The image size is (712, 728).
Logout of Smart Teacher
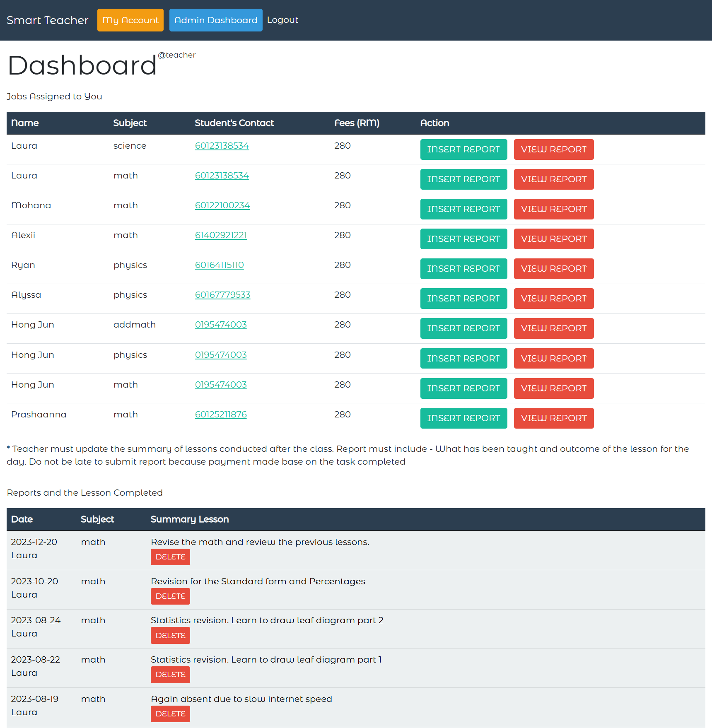coord(282,20)
